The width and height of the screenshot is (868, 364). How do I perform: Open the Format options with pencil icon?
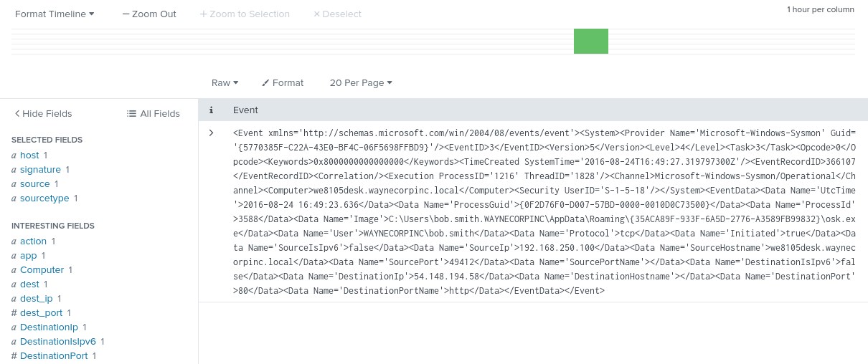(283, 82)
